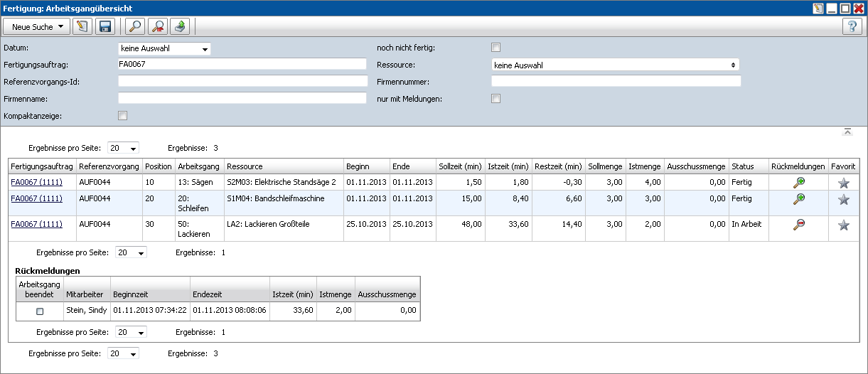This screenshot has height=374, width=868.
Task: Open the Ressource dropdown
Action: pyautogui.click(x=615, y=65)
